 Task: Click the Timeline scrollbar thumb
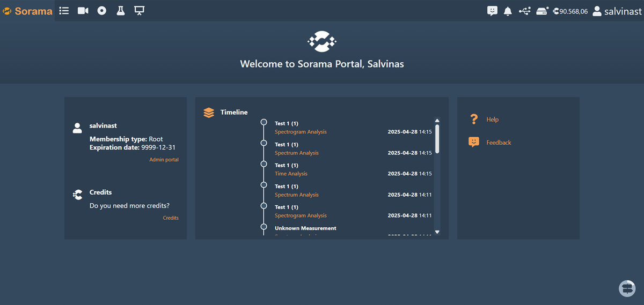click(x=437, y=139)
